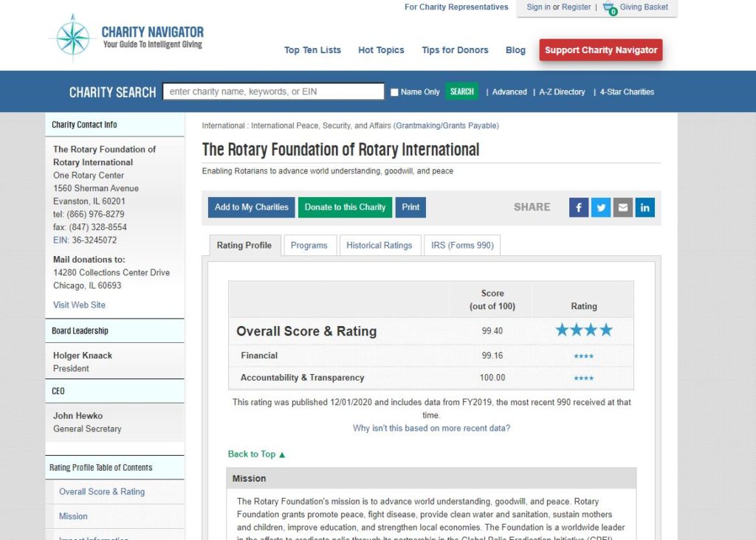Open Hot Topics menu
Viewport: 756px width, 540px height.
click(x=381, y=50)
